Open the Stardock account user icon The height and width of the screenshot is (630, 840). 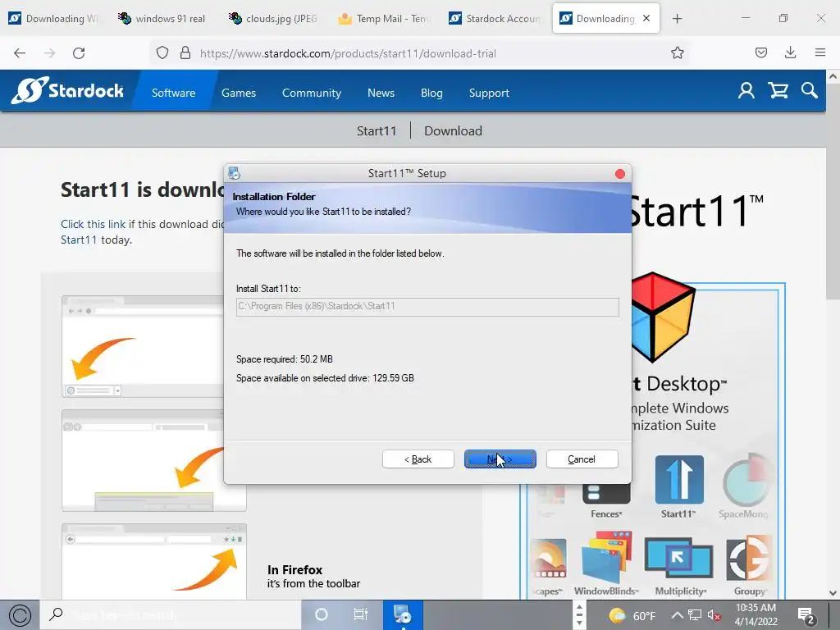click(x=746, y=90)
